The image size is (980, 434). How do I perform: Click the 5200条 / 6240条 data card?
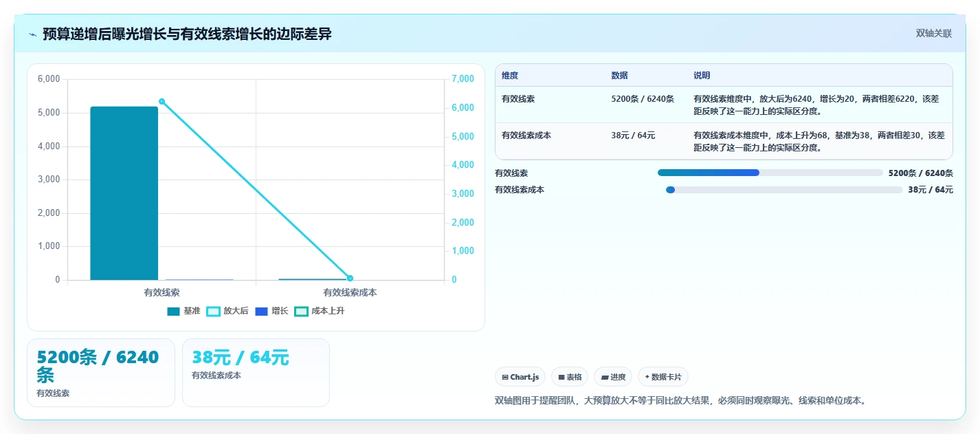101,373
